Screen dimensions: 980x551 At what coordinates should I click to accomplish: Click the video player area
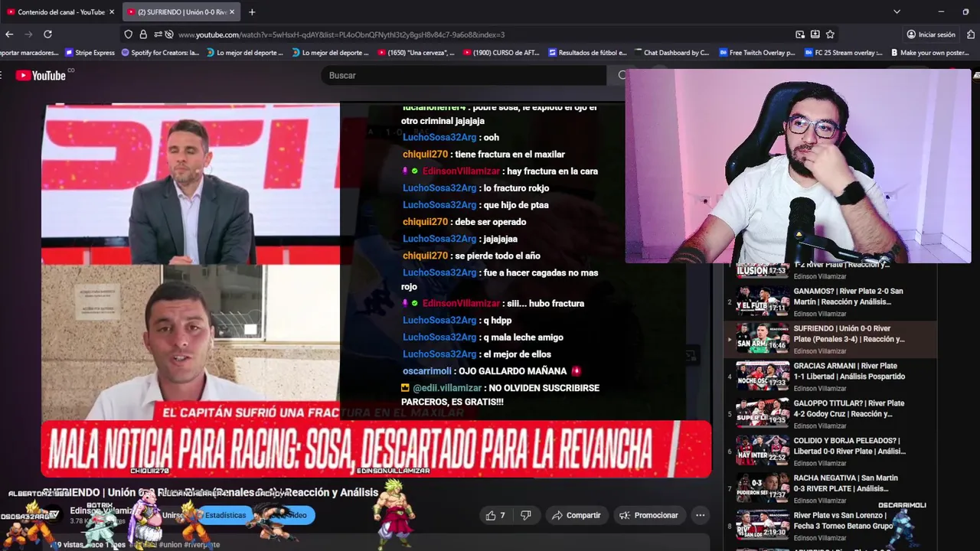pyautogui.click(x=376, y=290)
